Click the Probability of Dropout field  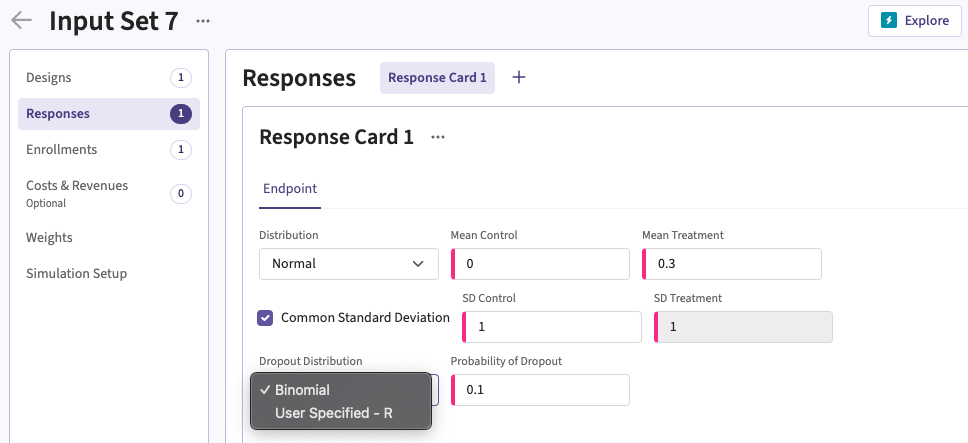pos(542,390)
